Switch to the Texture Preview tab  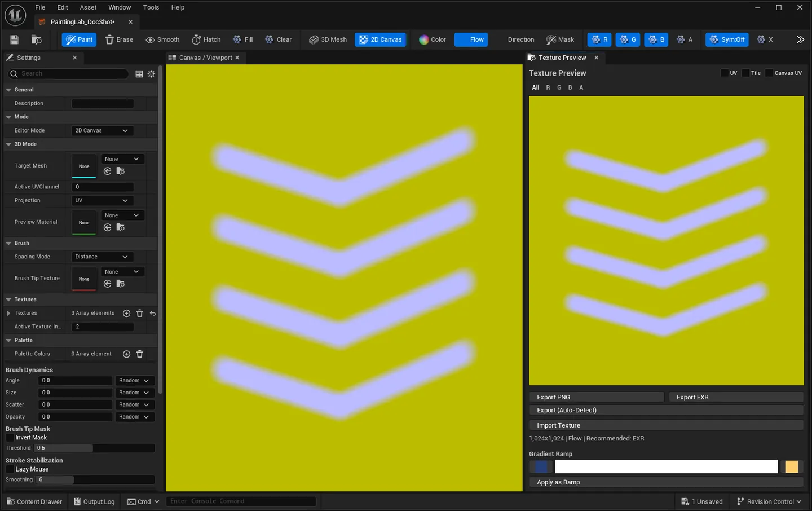point(562,58)
